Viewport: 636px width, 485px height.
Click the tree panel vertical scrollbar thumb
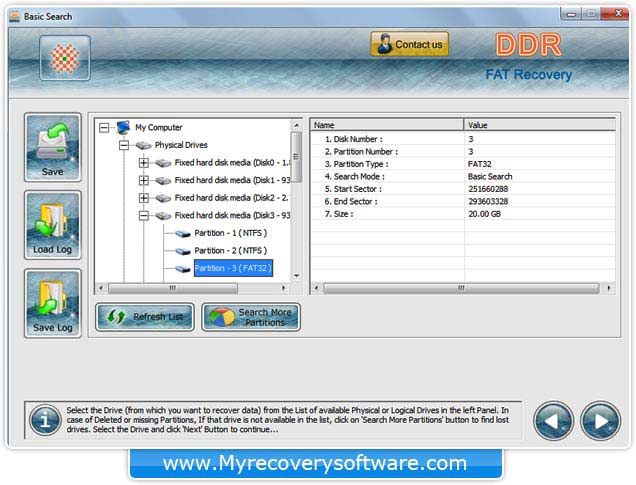coord(297,157)
